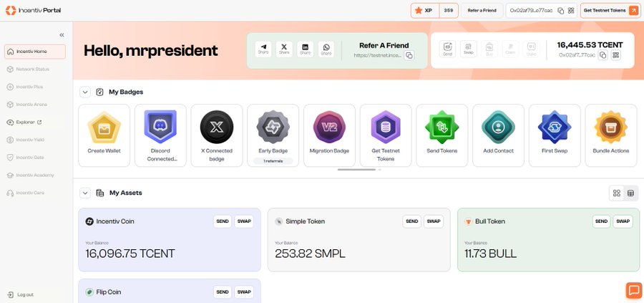The image size is (644, 303).
Task: Click the Swap icon in wallet banner
Action: click(x=468, y=49)
